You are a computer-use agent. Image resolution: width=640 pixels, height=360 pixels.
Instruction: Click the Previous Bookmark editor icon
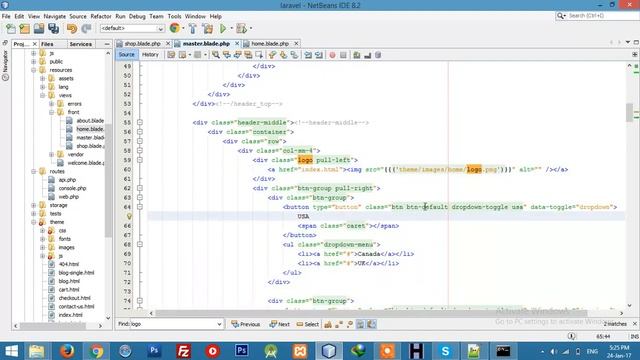272,55
